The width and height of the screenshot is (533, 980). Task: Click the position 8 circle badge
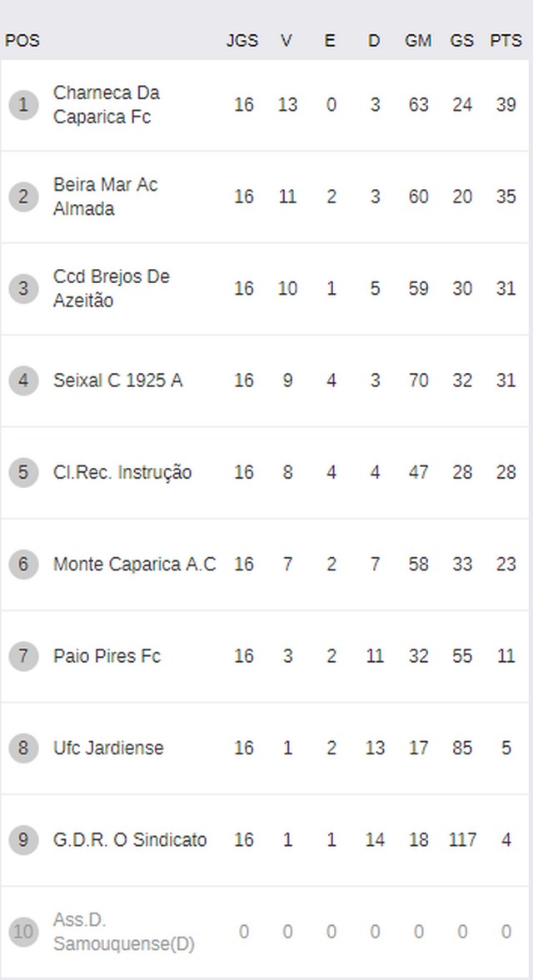pos(24,749)
